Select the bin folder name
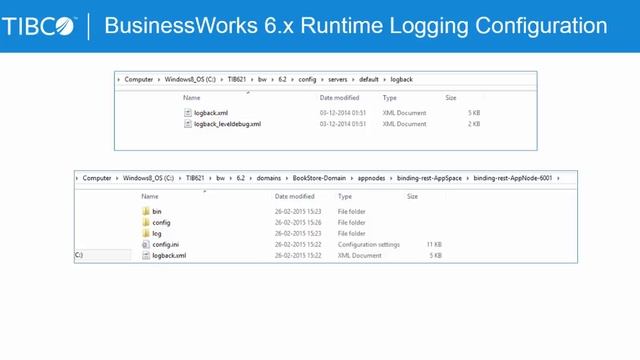This screenshot has height=360, width=640. tap(157, 211)
